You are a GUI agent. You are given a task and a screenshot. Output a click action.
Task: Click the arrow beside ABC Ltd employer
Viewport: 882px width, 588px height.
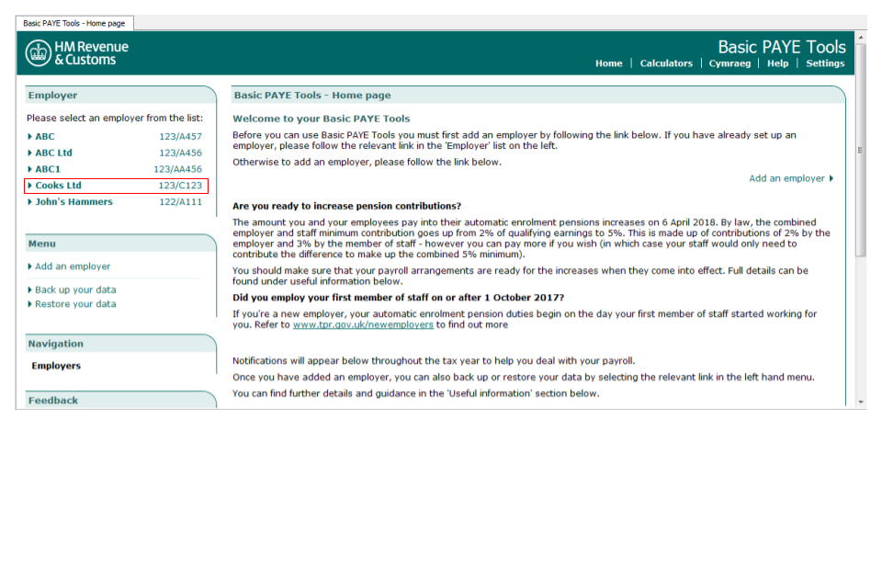29,153
